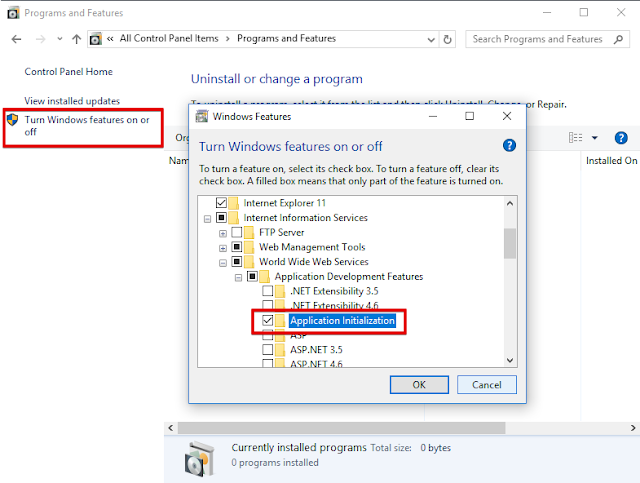Open recent locations dropdown arrow
Viewport: 640px width, 483px height.
pos(60,39)
